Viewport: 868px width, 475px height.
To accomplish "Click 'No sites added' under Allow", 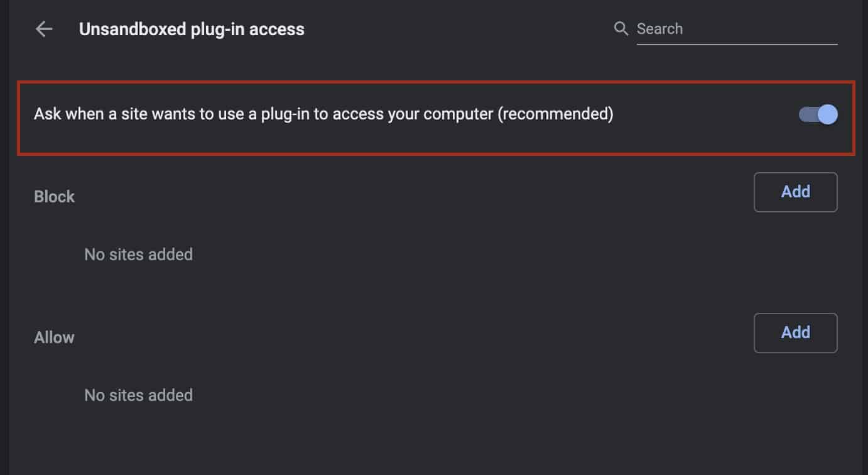I will 138,395.
